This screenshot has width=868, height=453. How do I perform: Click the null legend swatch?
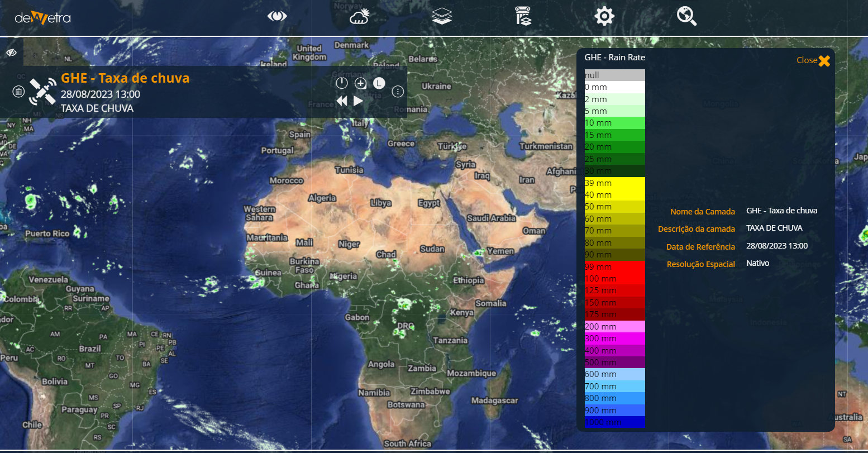(615, 75)
